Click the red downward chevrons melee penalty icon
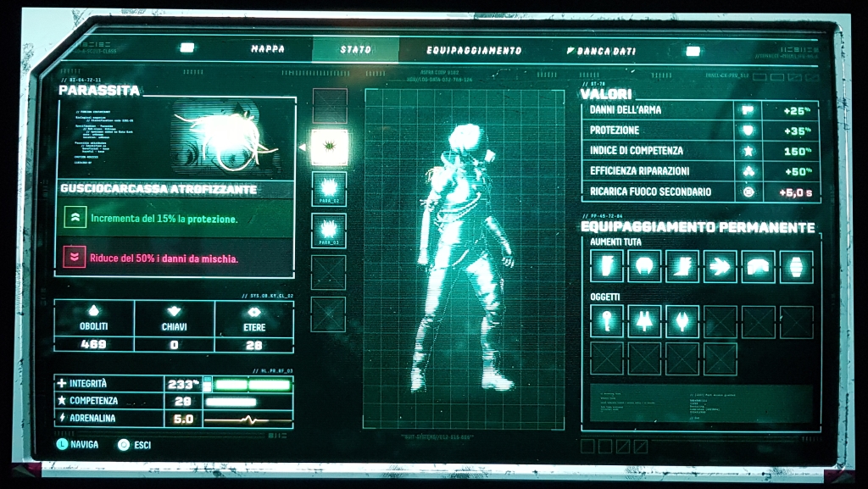868x489 pixels. pyautogui.click(x=75, y=258)
